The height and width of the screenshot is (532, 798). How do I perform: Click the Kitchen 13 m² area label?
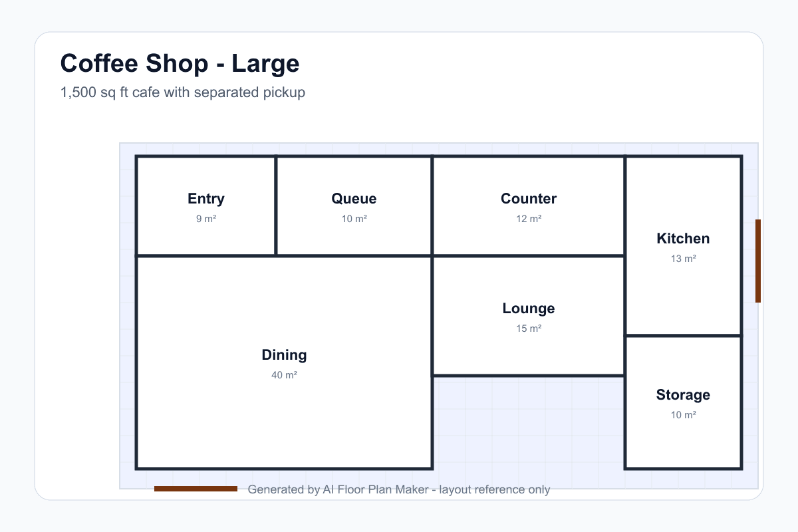pos(684,259)
